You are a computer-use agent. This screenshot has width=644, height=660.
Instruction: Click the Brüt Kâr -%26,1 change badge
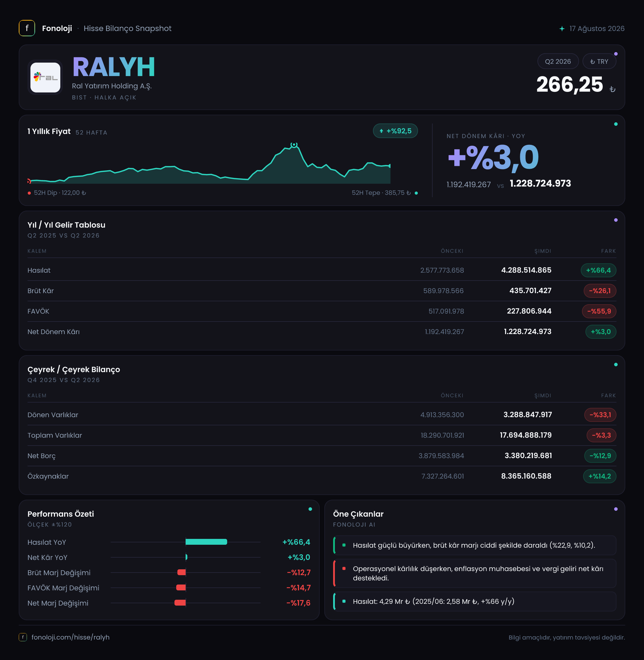[x=600, y=291]
